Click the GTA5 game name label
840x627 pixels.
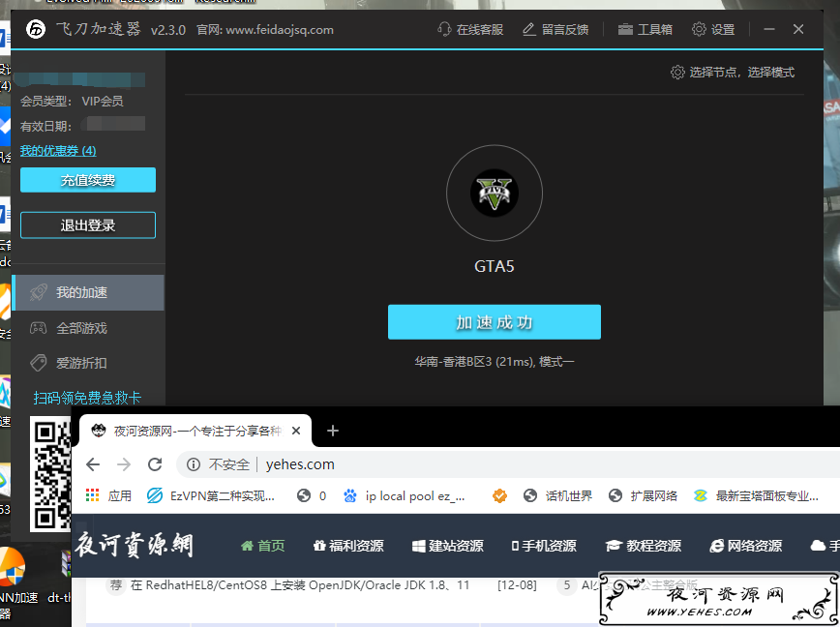tap(494, 266)
